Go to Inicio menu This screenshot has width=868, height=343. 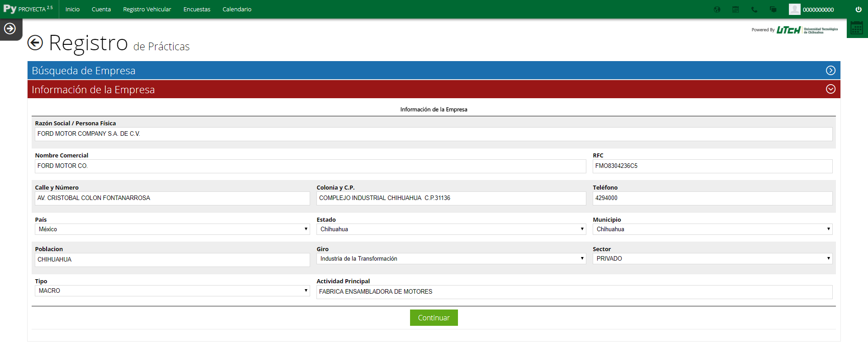pyautogui.click(x=72, y=10)
